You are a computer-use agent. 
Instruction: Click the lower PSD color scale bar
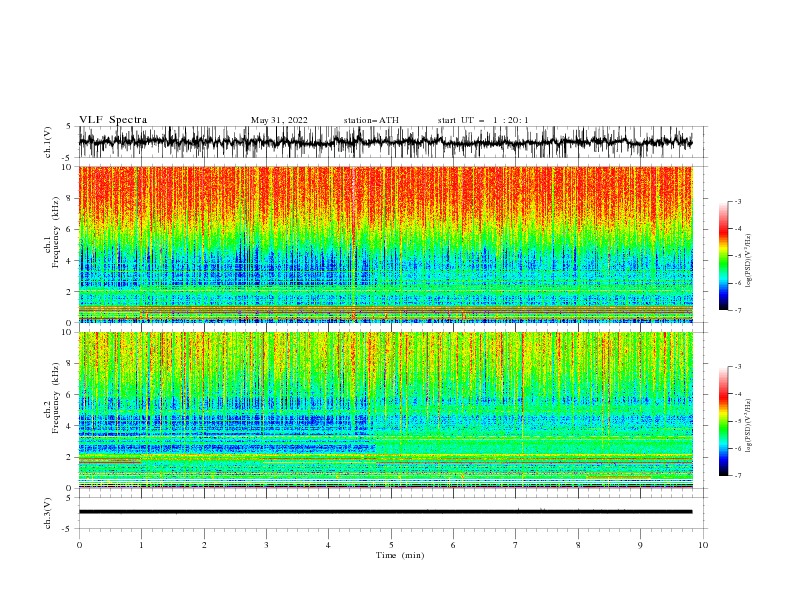[723, 421]
